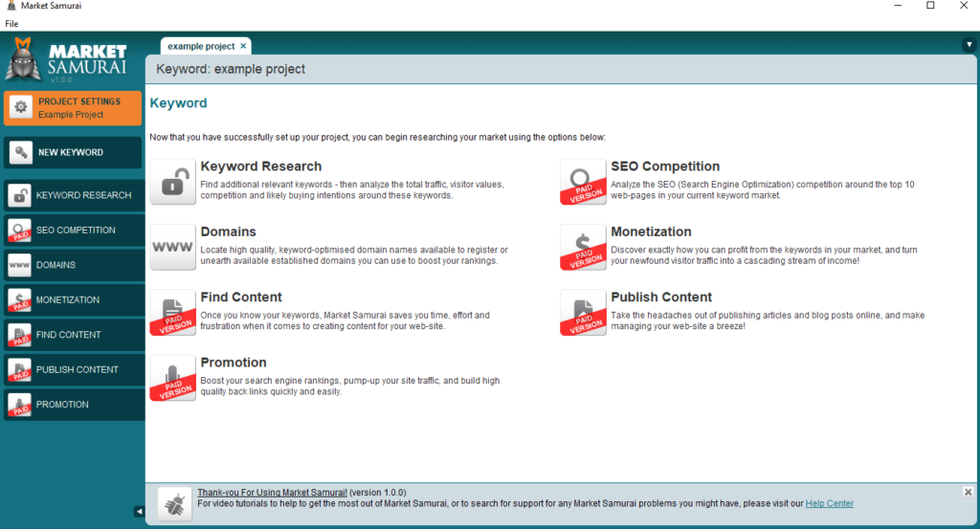Open the SEO Competition paid version tile
This screenshot has width=980, height=529.
click(x=583, y=182)
